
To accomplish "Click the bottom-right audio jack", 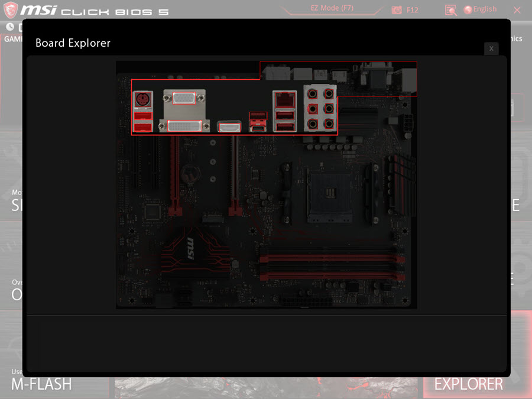I will coord(328,124).
